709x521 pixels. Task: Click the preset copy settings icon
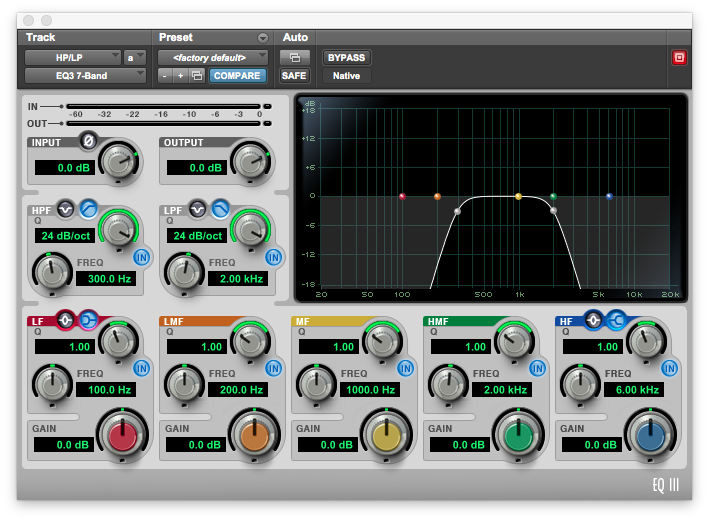point(197,76)
